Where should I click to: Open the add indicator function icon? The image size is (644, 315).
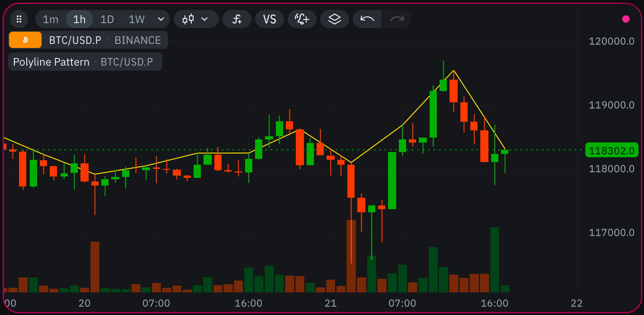pyautogui.click(x=237, y=19)
